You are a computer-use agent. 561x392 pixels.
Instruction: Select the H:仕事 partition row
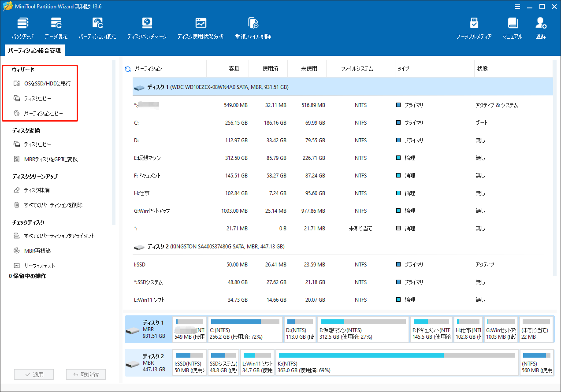pos(342,193)
